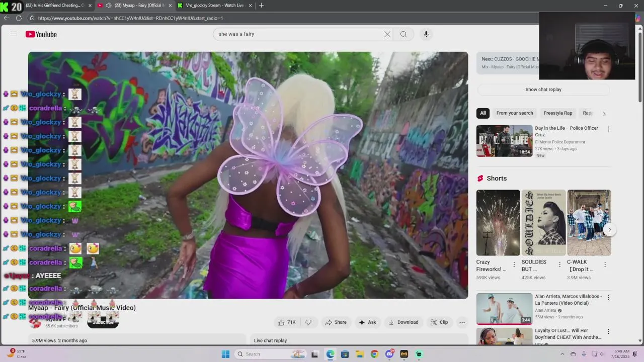Open Microsoft Edge from taskbar
Screen dimensions: 644x362
point(330,354)
